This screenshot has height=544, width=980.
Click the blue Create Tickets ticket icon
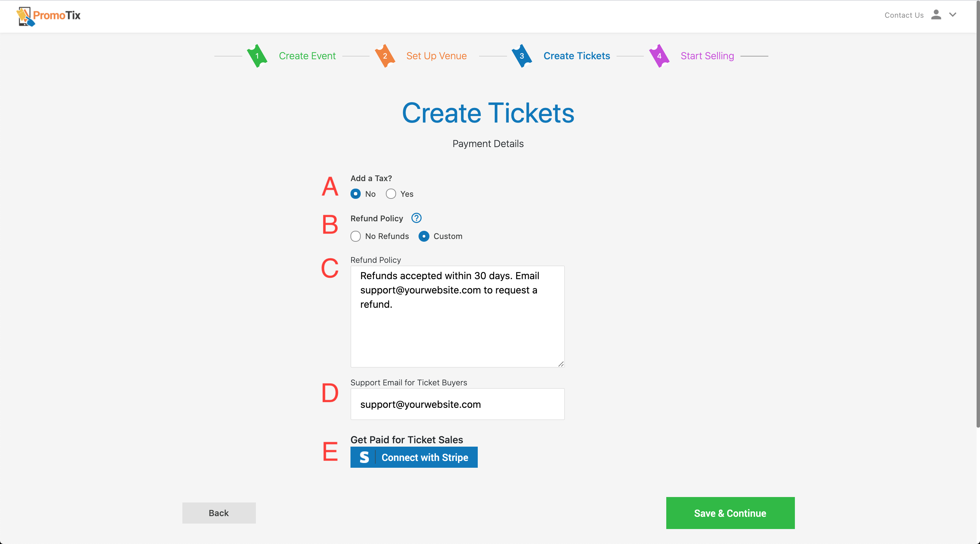coord(522,56)
